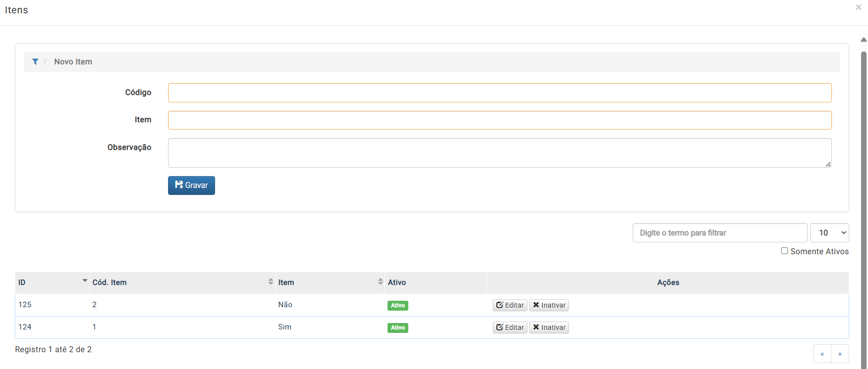Enable the Somente Ativos checkbox

pos(784,251)
